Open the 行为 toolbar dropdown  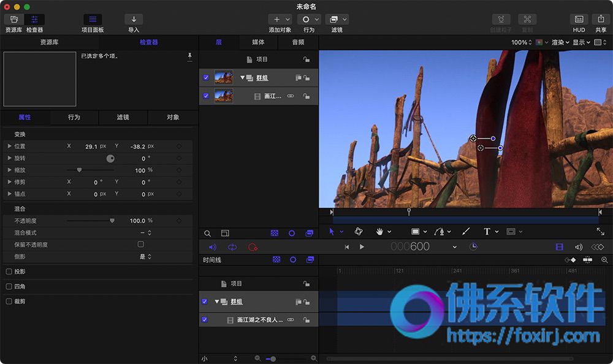[309, 20]
